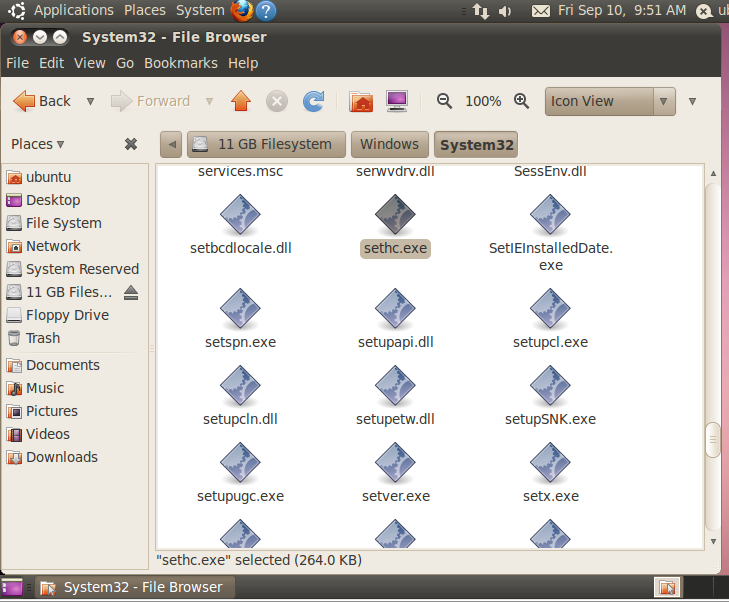Open the Help launcher in top panel
Viewport: 729px width, 602px height.
pos(266,11)
